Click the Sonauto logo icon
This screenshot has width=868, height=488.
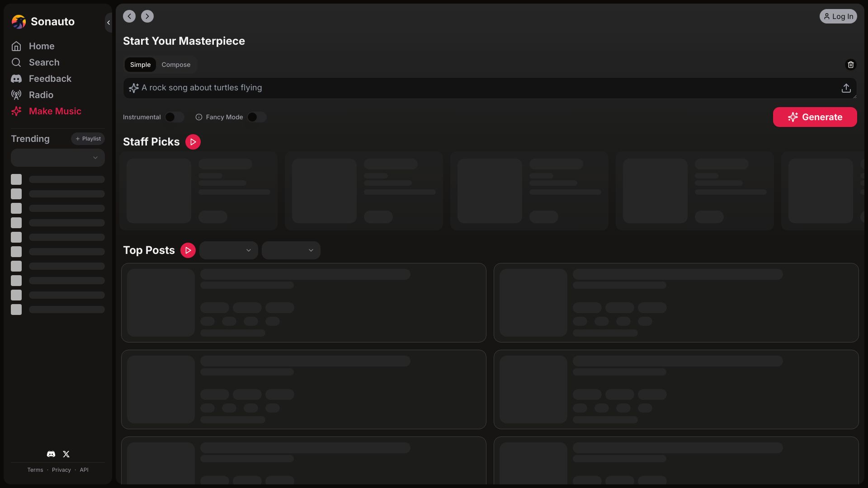(x=19, y=22)
